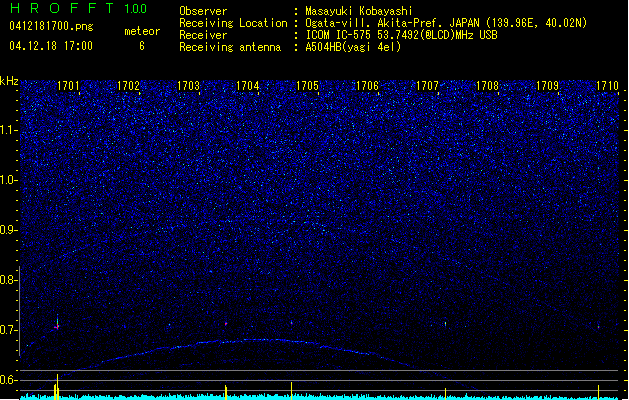This screenshot has width=629, height=400.
Task: Click the 1707 time axis marker
Action: (427, 86)
